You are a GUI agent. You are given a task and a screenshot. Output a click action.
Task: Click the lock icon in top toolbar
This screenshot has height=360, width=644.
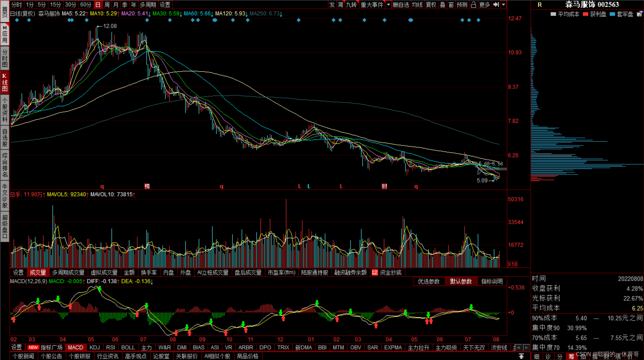[473, 4]
